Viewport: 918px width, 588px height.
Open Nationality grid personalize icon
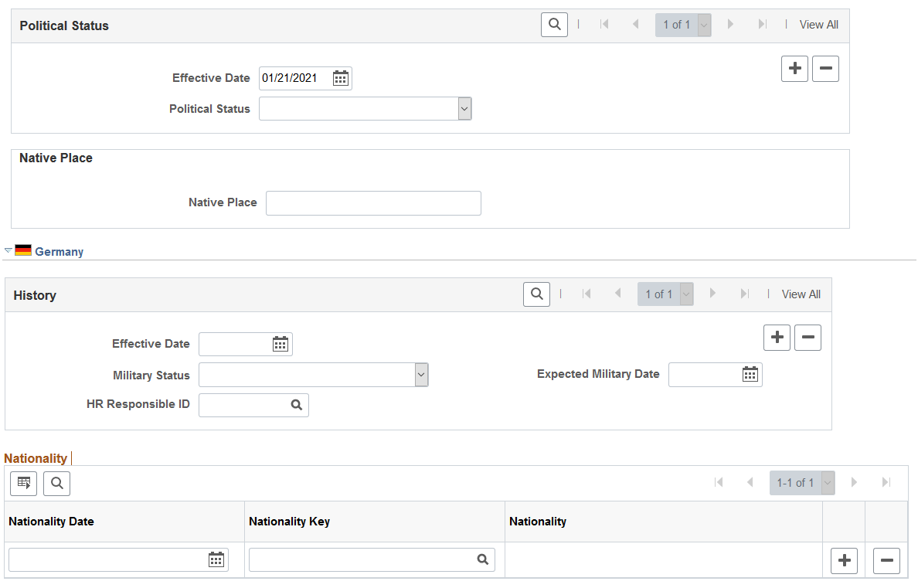click(23, 484)
